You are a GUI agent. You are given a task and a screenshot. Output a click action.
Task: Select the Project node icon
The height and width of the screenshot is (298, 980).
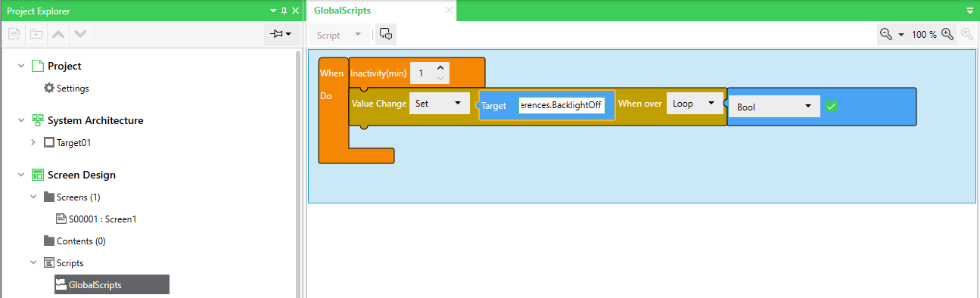(38, 67)
